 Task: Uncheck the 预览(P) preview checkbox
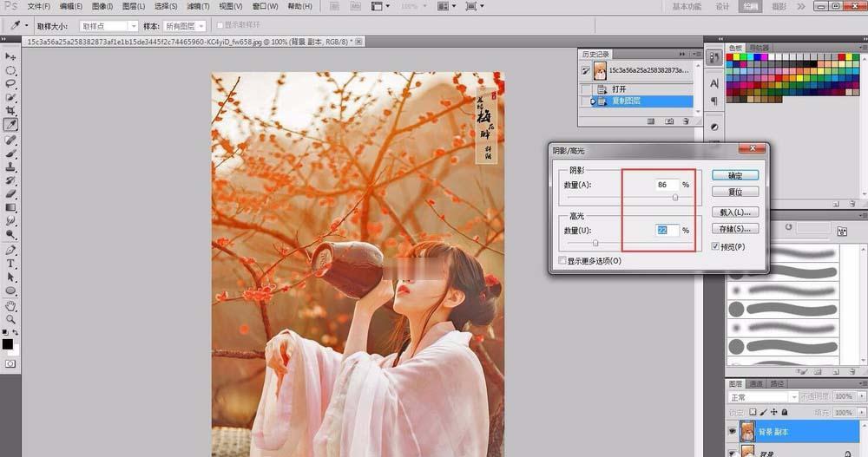[x=714, y=247]
